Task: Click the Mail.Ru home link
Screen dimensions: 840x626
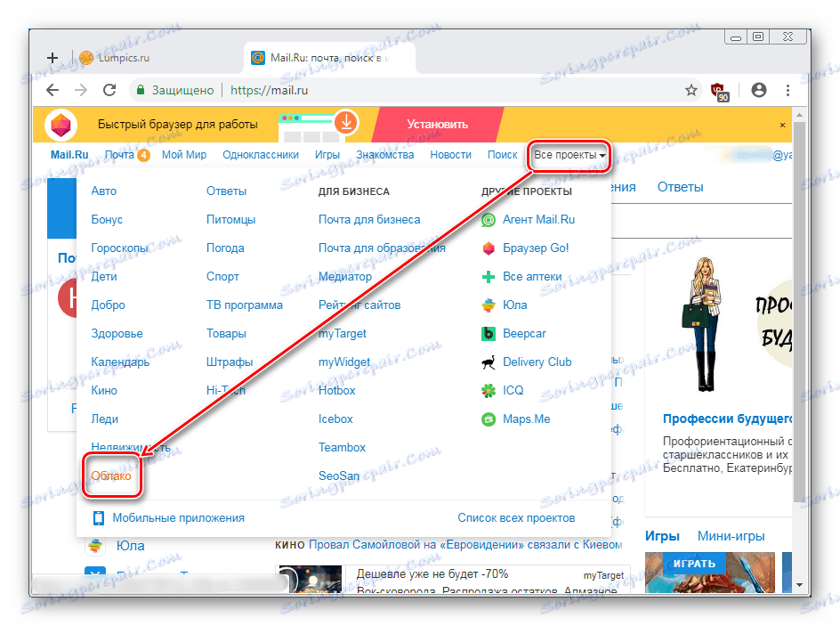Action: (69, 155)
